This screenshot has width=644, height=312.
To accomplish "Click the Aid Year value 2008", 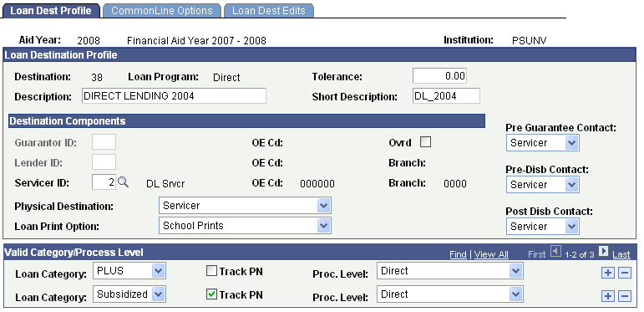I will tap(89, 41).
